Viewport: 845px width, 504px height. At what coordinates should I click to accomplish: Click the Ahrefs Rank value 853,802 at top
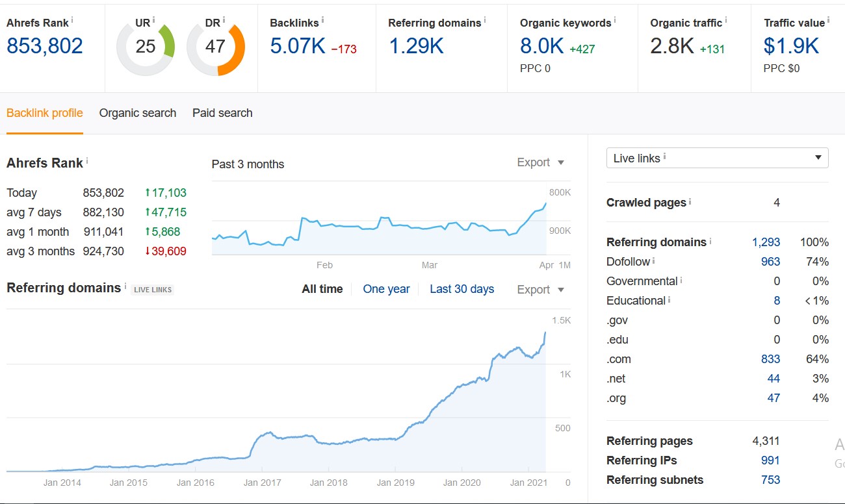tap(45, 45)
